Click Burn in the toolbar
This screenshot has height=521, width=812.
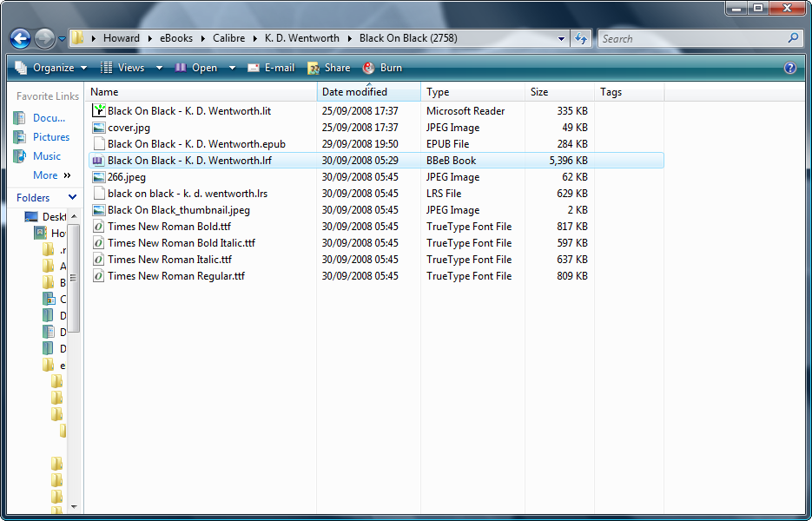[x=382, y=68]
